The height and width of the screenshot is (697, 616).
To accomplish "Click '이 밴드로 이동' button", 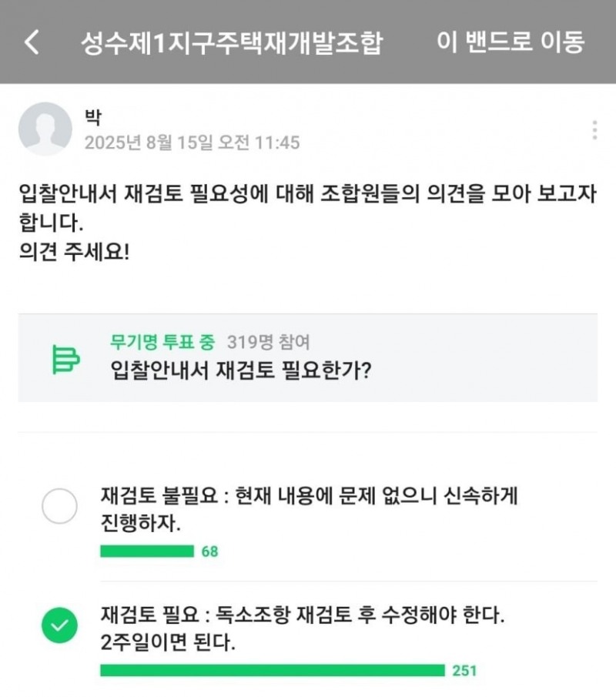I will (x=511, y=42).
